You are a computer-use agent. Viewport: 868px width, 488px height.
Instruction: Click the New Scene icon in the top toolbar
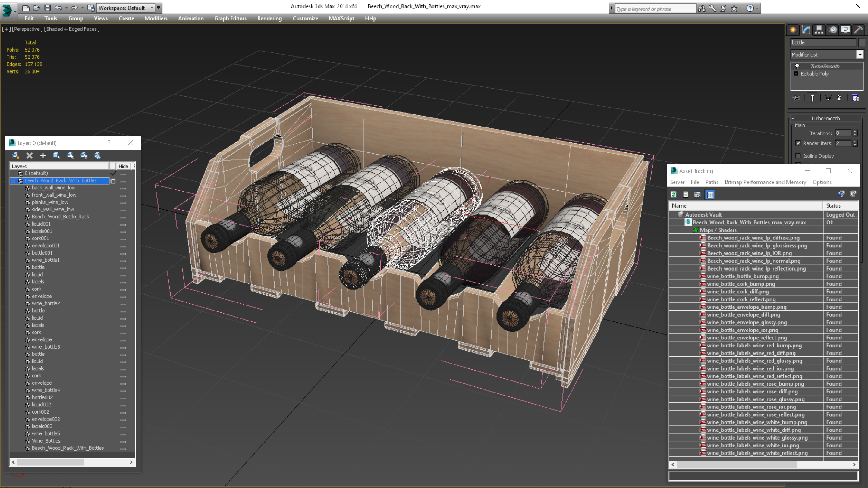pos(26,8)
